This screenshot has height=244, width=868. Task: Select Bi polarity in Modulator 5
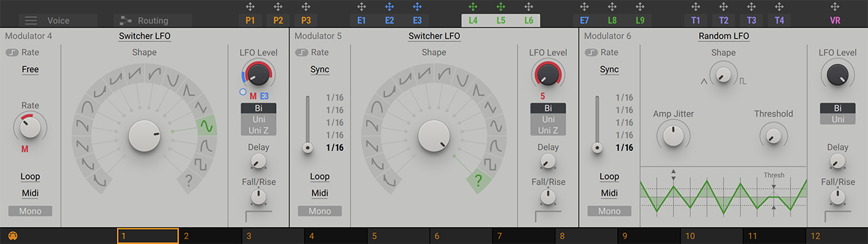[548, 108]
